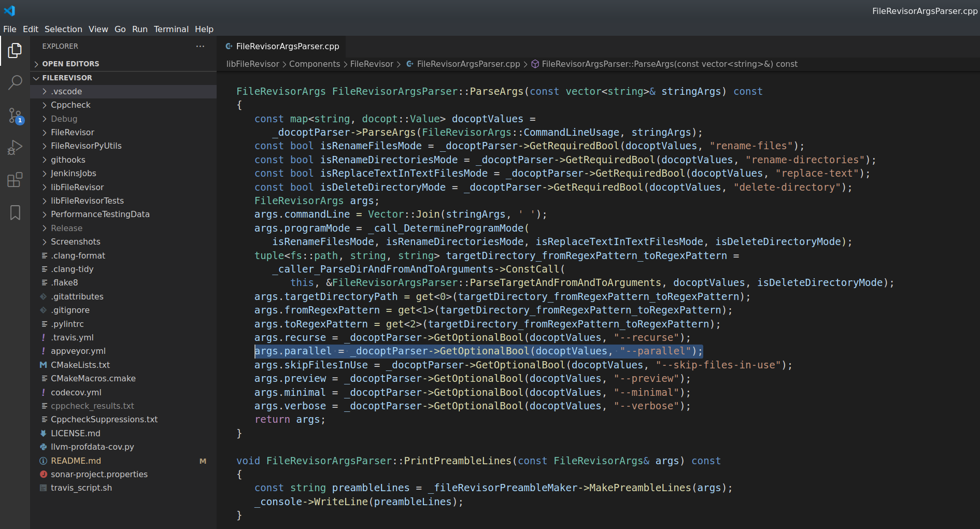Click the file icon beside .clang-format
Viewport: 980px width, 529px height.
click(x=45, y=255)
